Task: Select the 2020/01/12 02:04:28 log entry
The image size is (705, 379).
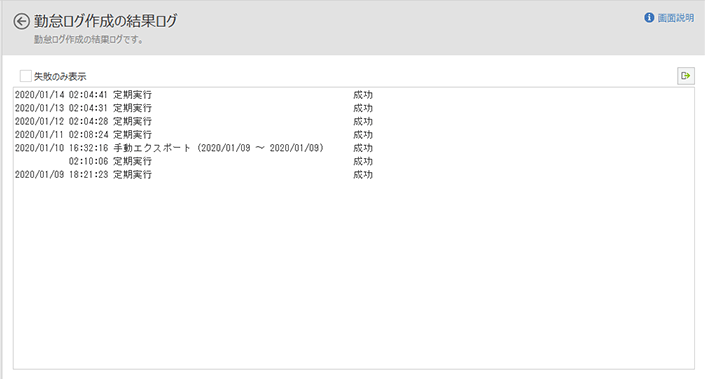Action: (x=194, y=121)
